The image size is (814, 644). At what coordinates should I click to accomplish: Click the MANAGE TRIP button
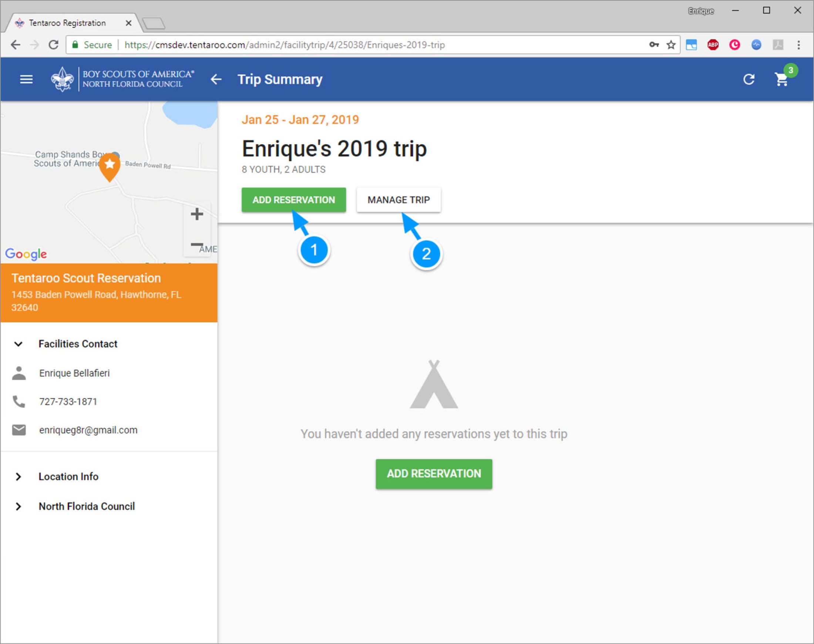pos(399,200)
